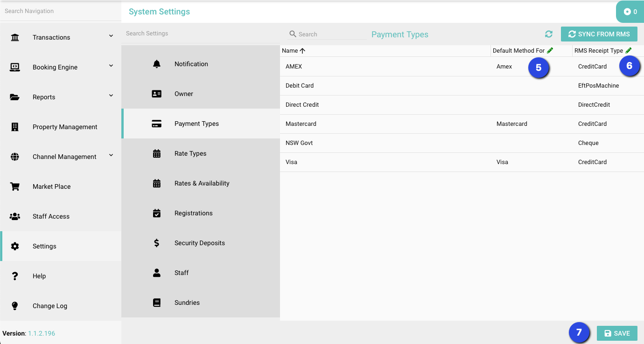Click the pencil icon next to Default Method For

pos(550,50)
